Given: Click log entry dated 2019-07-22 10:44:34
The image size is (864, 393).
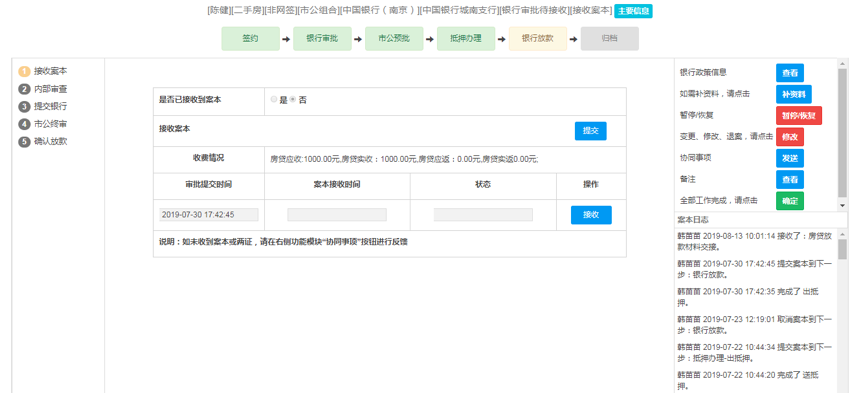Looking at the screenshot, I should pyautogui.click(x=754, y=353).
